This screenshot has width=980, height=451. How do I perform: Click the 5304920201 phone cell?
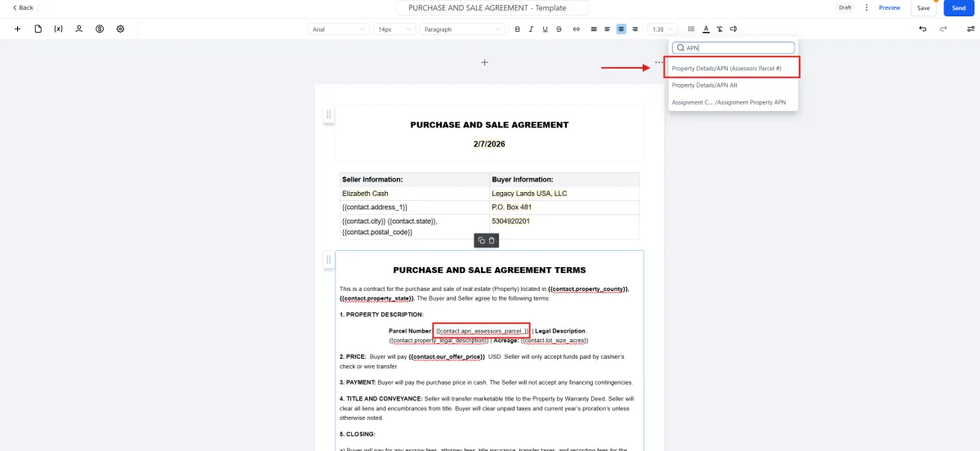point(564,226)
